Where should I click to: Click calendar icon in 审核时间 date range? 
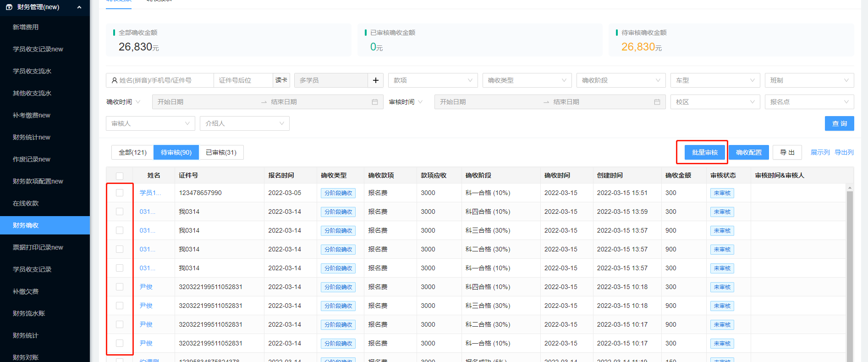657,102
